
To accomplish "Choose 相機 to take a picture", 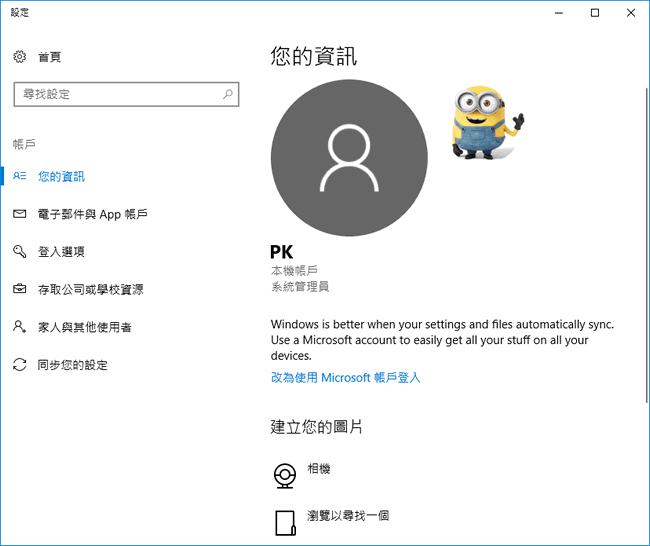I will click(319, 469).
